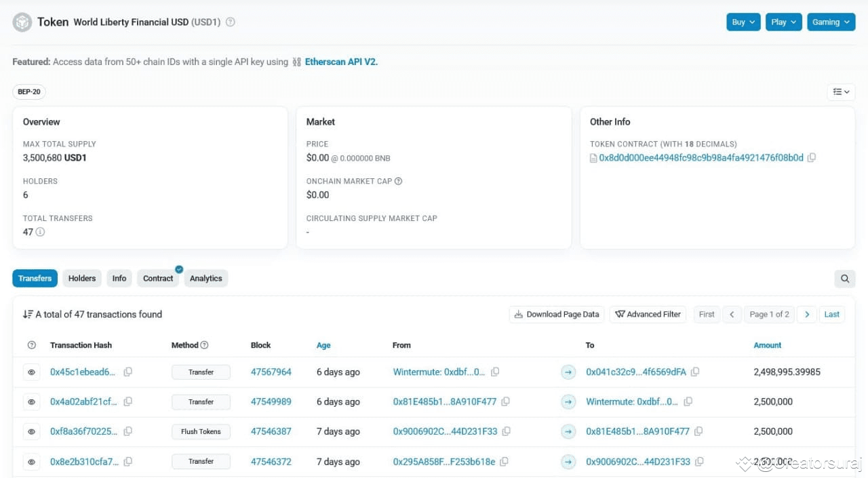Open token contract 0x8d0d000ee44948fc98c9b98a4fa4921476f08b0d
Image resolution: width=868 pixels, height=478 pixels.
pyautogui.click(x=701, y=157)
